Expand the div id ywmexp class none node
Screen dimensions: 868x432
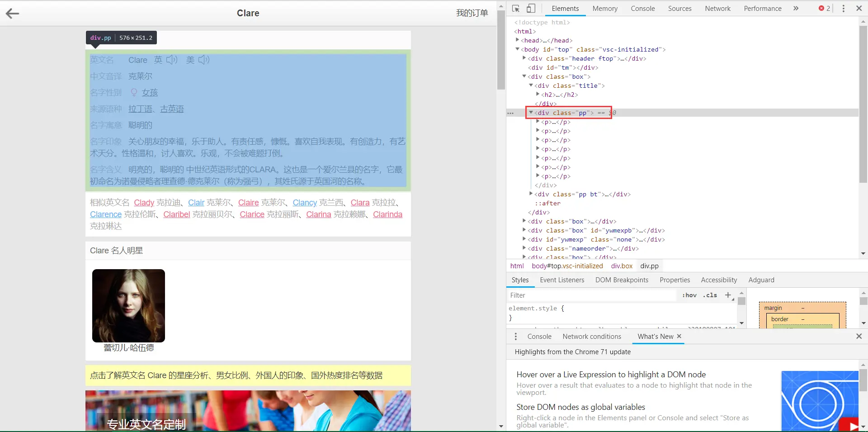click(524, 239)
